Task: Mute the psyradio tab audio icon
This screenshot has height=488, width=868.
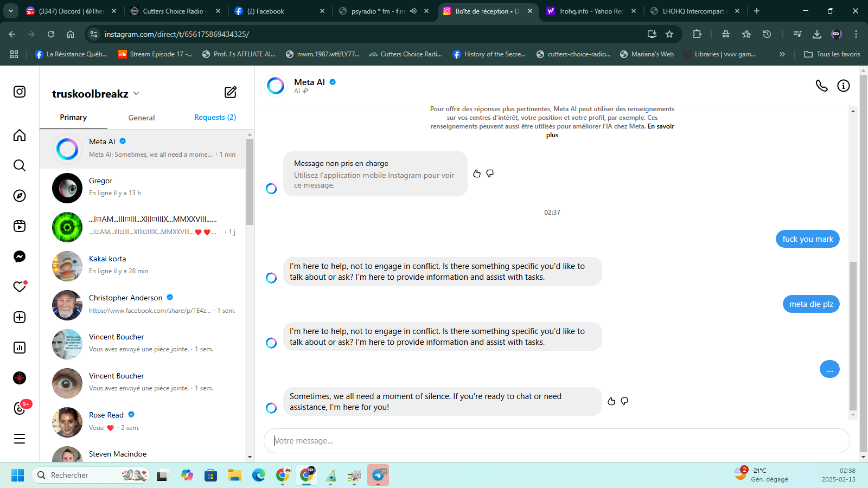Action: (x=413, y=11)
